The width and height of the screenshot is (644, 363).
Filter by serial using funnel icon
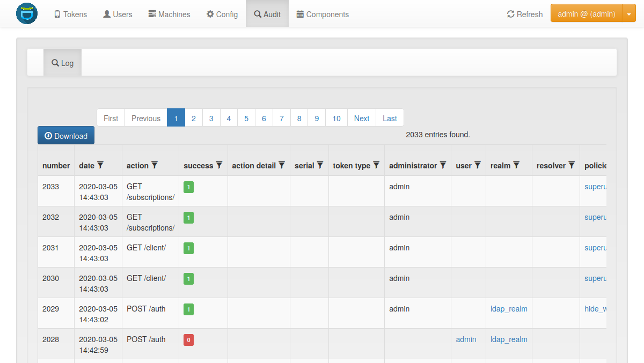320,165
